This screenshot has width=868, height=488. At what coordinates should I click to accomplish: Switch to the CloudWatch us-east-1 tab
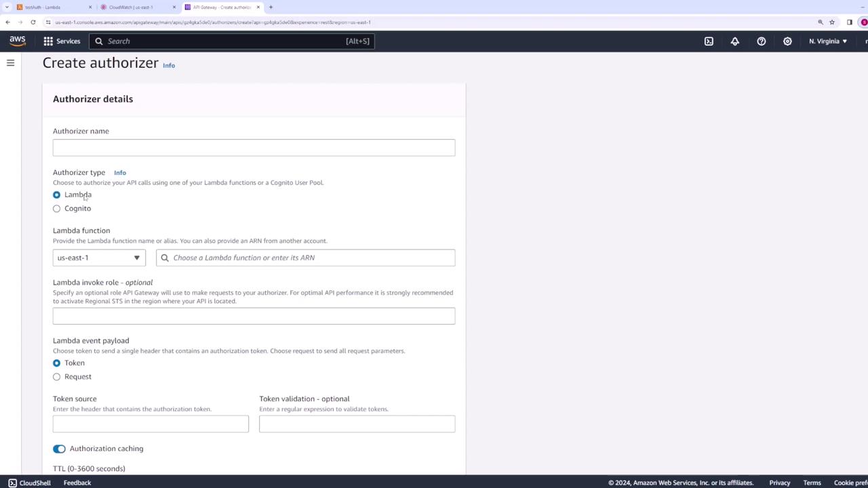pos(138,7)
